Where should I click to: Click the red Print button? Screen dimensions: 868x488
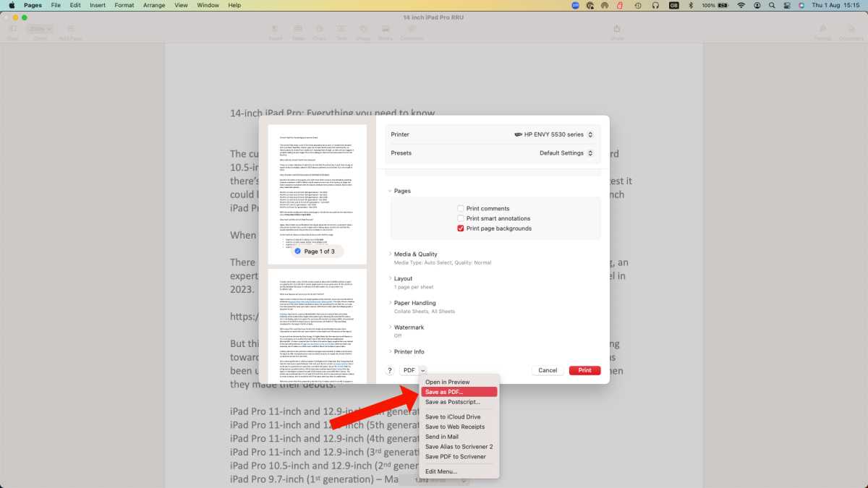tap(584, 370)
